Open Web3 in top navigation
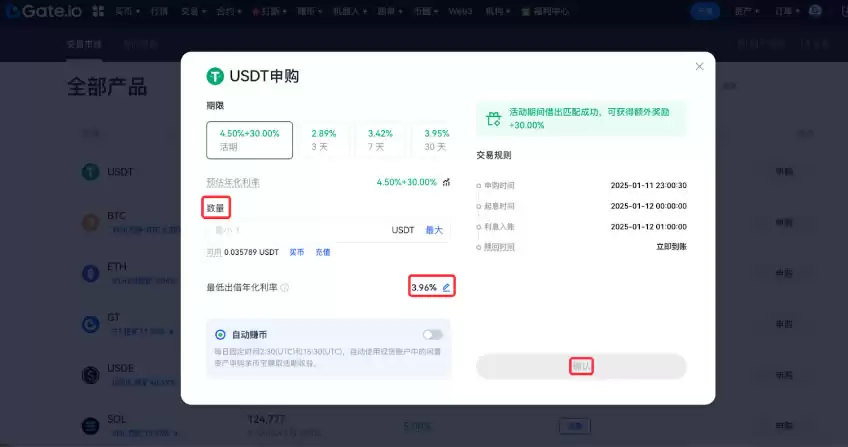Screen dimensions: 848x447 pyautogui.click(x=460, y=11)
